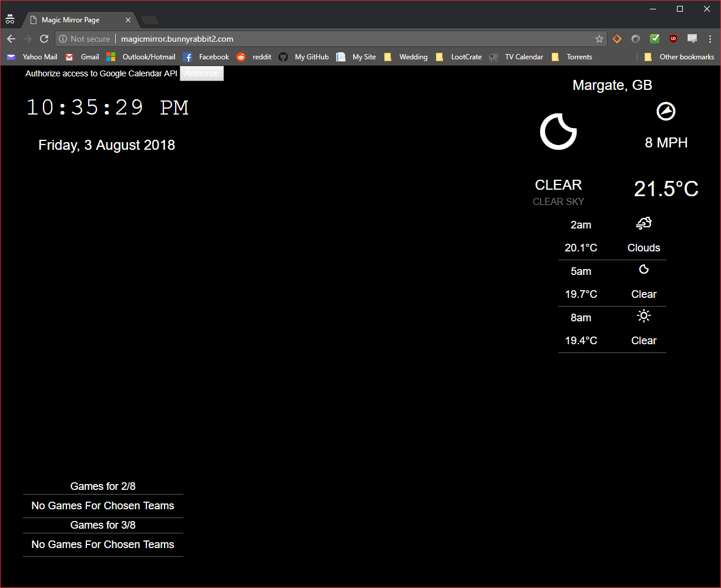The width and height of the screenshot is (721, 588).
Task: Open the My GitHub bookmark
Action: (304, 57)
